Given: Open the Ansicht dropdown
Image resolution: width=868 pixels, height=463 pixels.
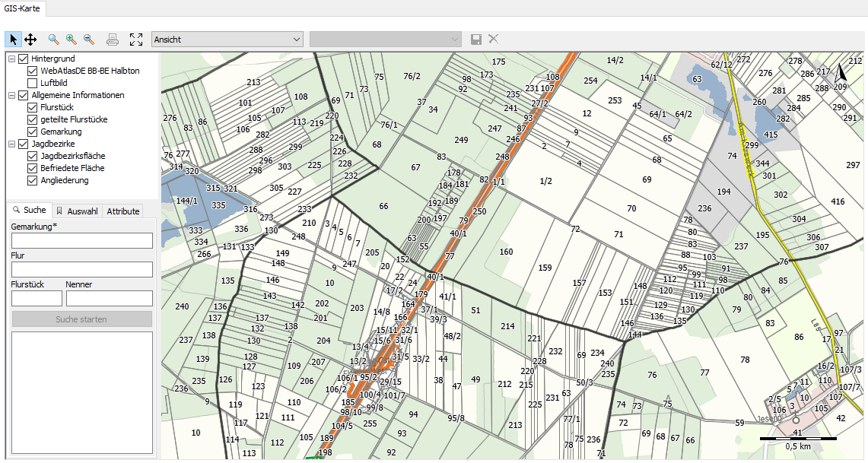Looking at the screenshot, I should 227,39.
